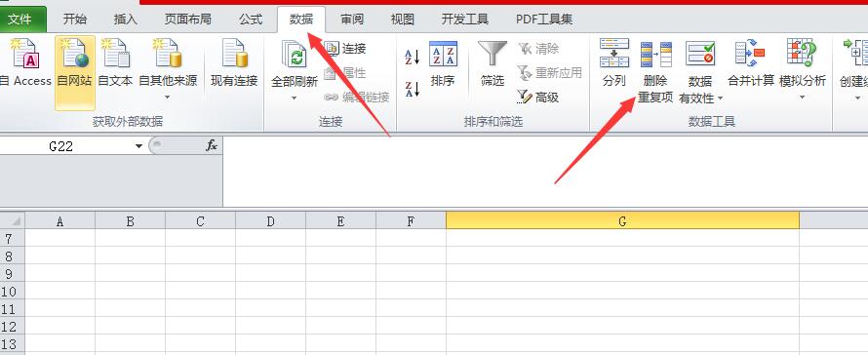Open 现有连接 existing connections
This screenshot has width=868, height=355.
(x=234, y=62)
